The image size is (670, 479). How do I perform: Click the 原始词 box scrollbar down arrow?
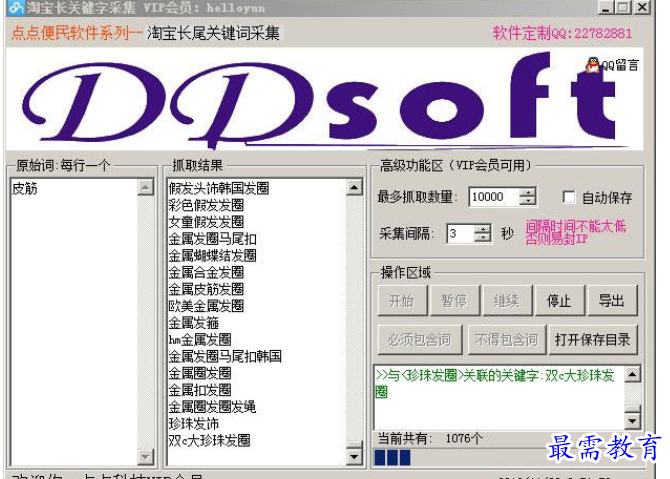point(145,457)
